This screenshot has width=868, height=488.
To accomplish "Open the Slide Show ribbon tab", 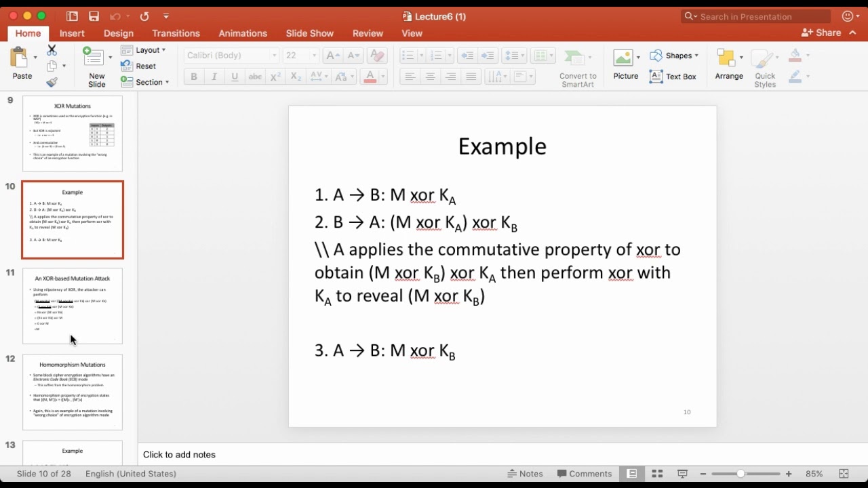I will pyautogui.click(x=309, y=33).
